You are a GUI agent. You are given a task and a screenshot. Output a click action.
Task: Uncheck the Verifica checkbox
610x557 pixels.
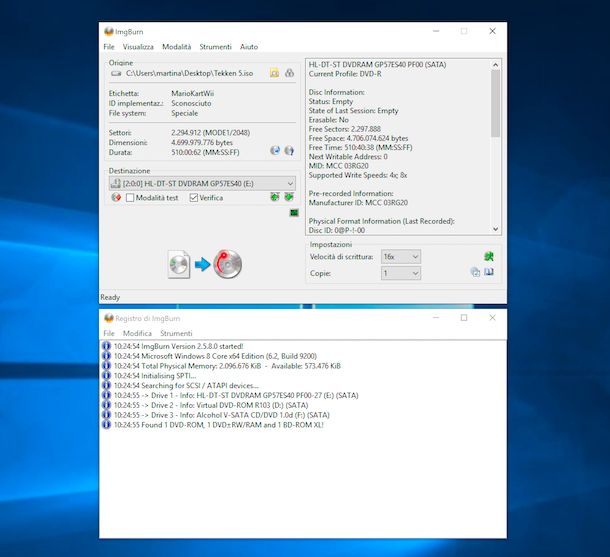click(x=194, y=198)
